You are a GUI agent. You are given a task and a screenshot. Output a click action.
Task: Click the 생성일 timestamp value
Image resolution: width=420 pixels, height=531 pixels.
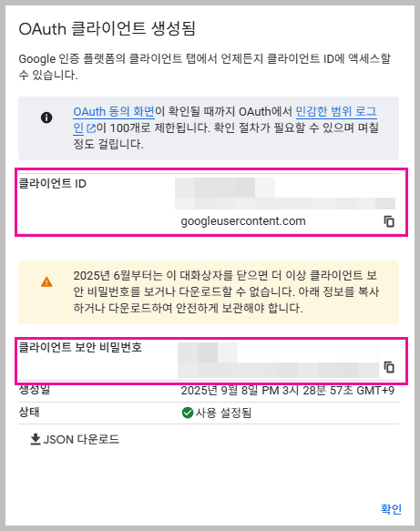click(288, 391)
